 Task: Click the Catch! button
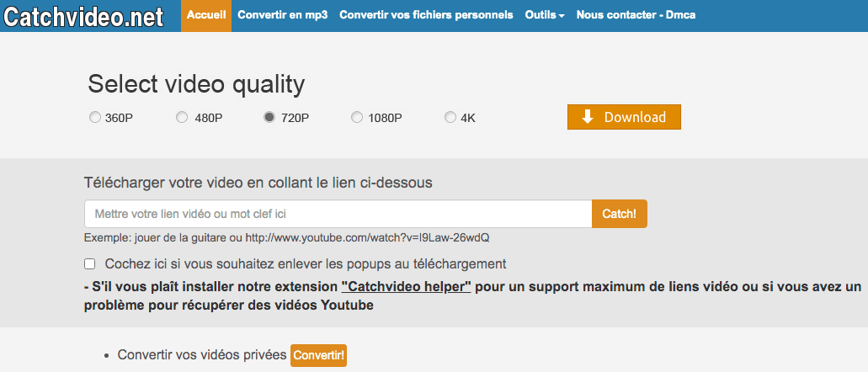(620, 214)
